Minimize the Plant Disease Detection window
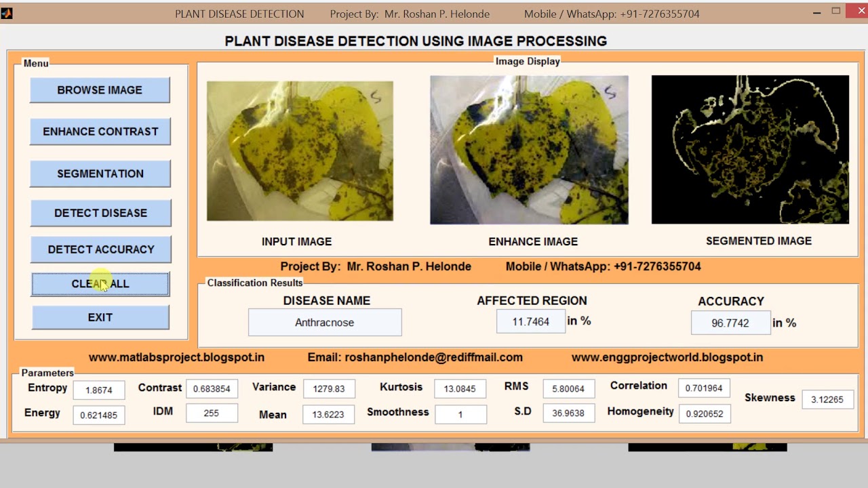This screenshot has height=488, width=868. pos(817,12)
